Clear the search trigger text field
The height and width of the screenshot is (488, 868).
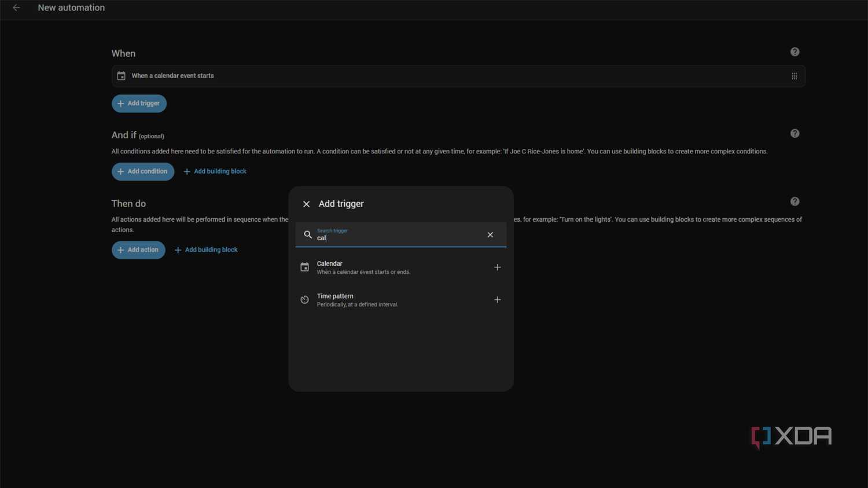click(x=490, y=234)
